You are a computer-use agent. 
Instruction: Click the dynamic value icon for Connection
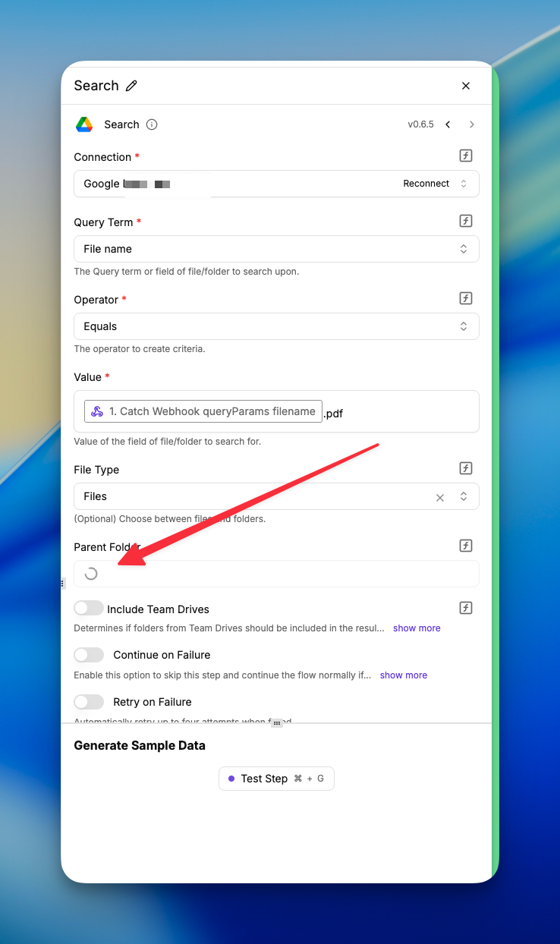pos(466,156)
